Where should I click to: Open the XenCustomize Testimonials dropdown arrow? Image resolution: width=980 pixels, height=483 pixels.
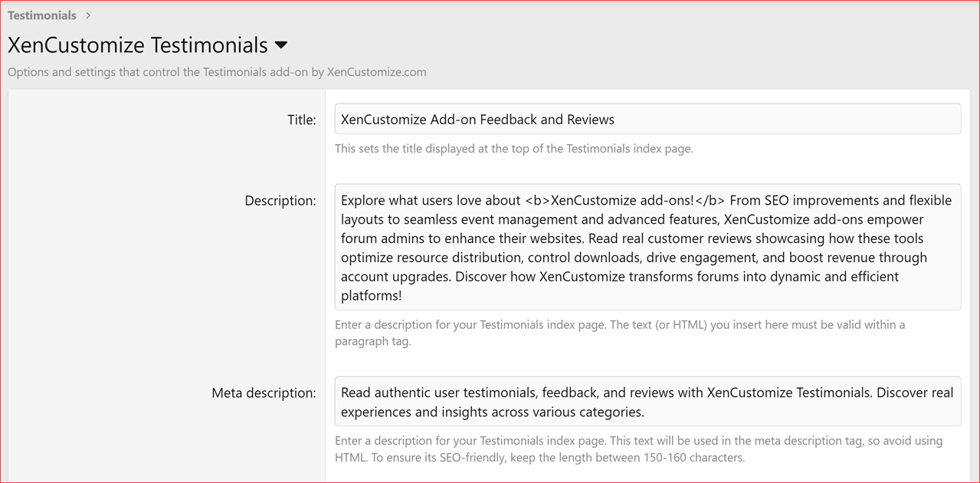tap(280, 45)
